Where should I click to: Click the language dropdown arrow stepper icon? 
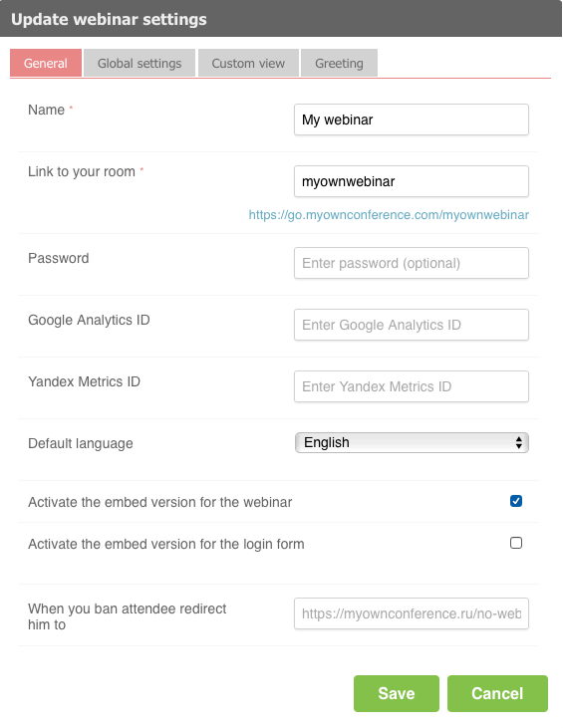519,443
